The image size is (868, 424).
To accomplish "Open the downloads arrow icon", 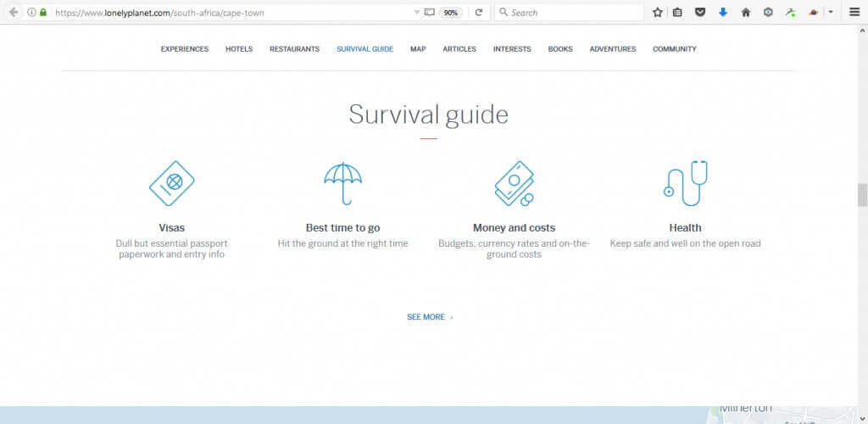I will point(723,12).
